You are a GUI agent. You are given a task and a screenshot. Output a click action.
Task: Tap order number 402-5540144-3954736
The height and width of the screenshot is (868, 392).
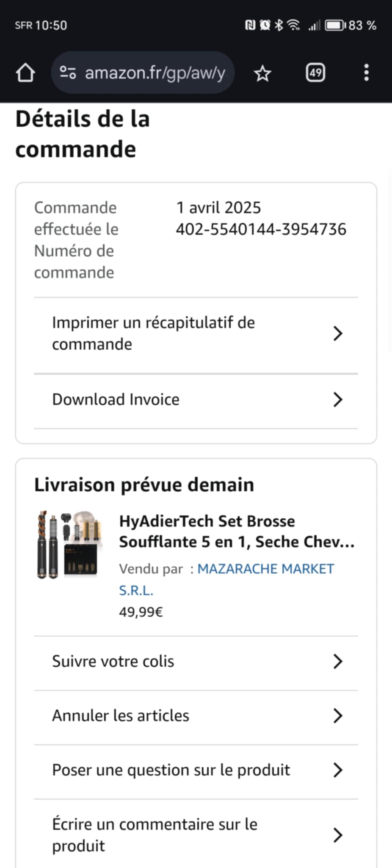(261, 229)
